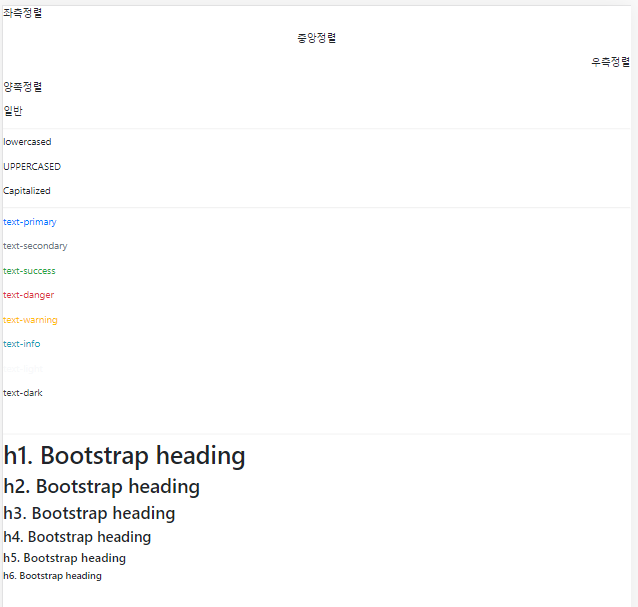Click the faint text-light line
This screenshot has width=638, height=607.
coord(23,369)
